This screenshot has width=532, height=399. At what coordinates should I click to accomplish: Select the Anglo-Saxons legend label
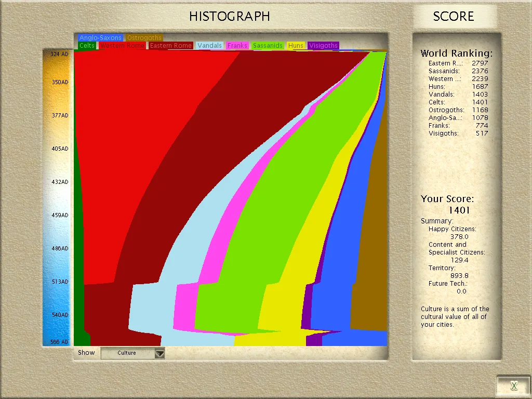tap(100, 37)
